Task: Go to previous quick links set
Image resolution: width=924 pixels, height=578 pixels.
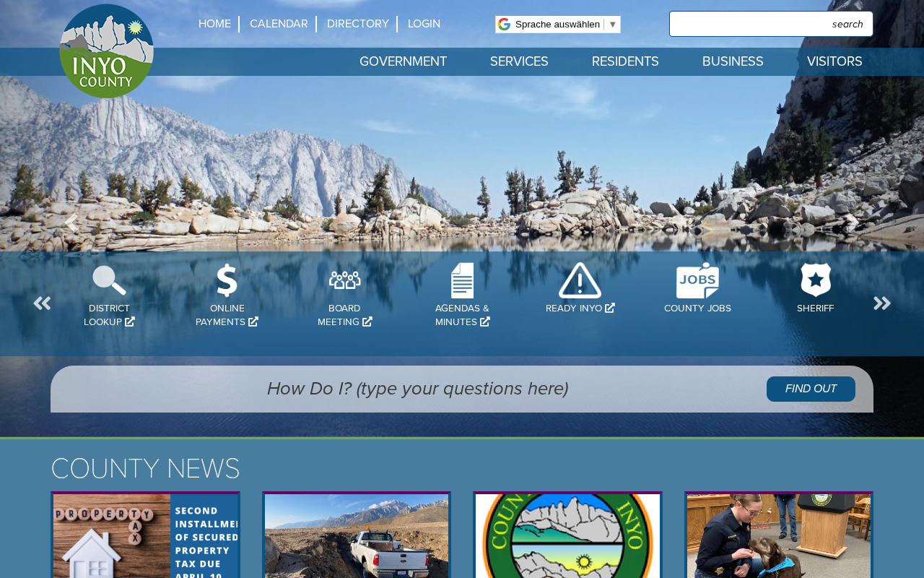Action: (42, 303)
